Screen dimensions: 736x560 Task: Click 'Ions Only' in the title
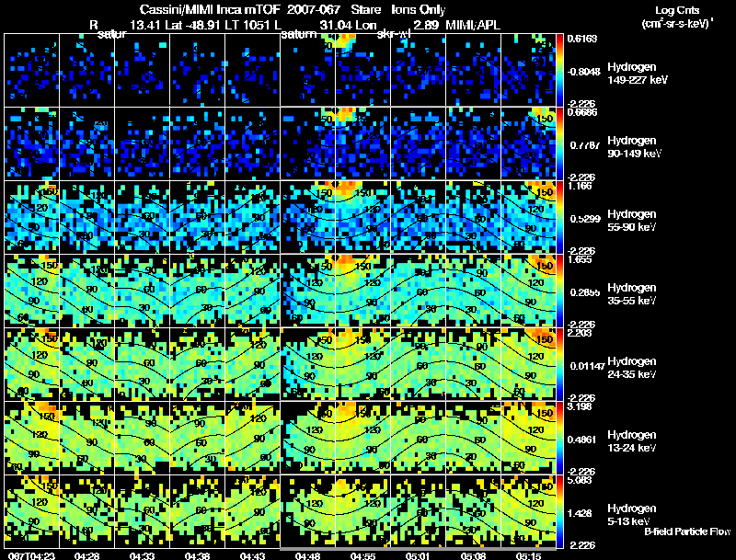point(419,9)
